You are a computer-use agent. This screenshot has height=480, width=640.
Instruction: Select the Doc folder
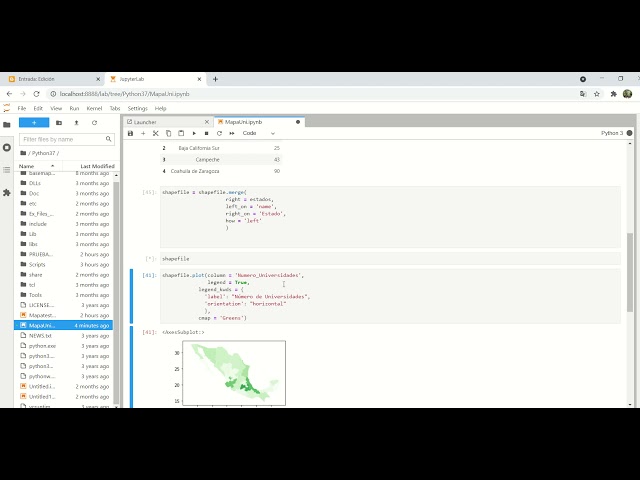[x=64, y=193]
